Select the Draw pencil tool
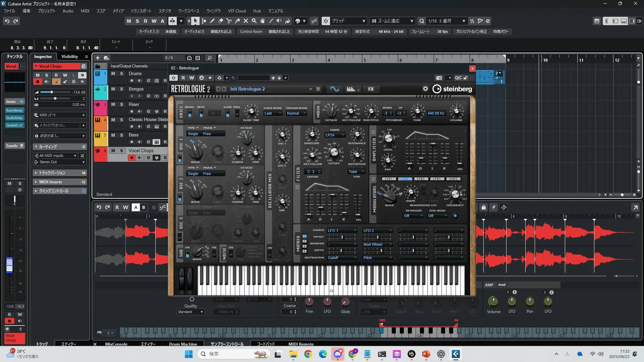The height and width of the screenshot is (362, 644). tap(212, 21)
